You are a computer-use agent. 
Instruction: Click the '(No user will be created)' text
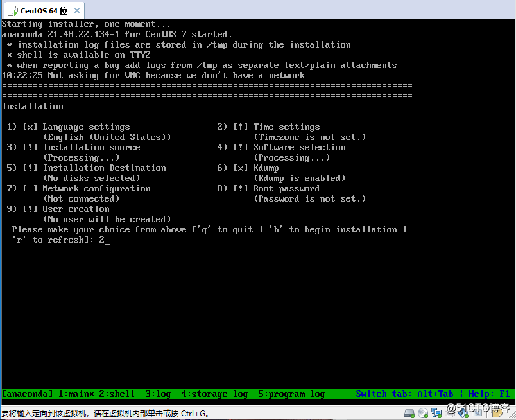coord(107,220)
